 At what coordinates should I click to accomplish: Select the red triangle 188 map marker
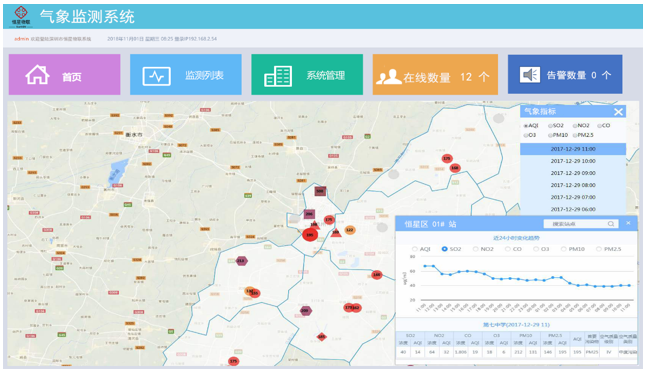click(315, 225)
